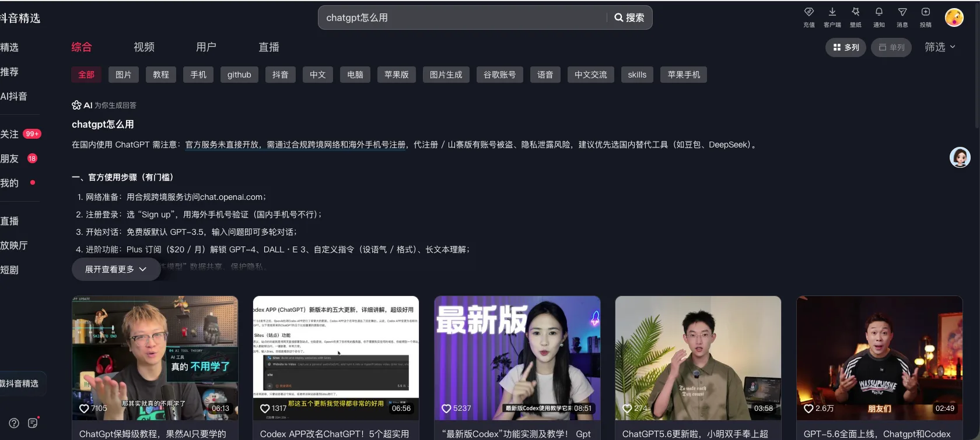The image size is (980, 440).
Task: Select the 苹果手机 filter chip
Action: (684, 75)
